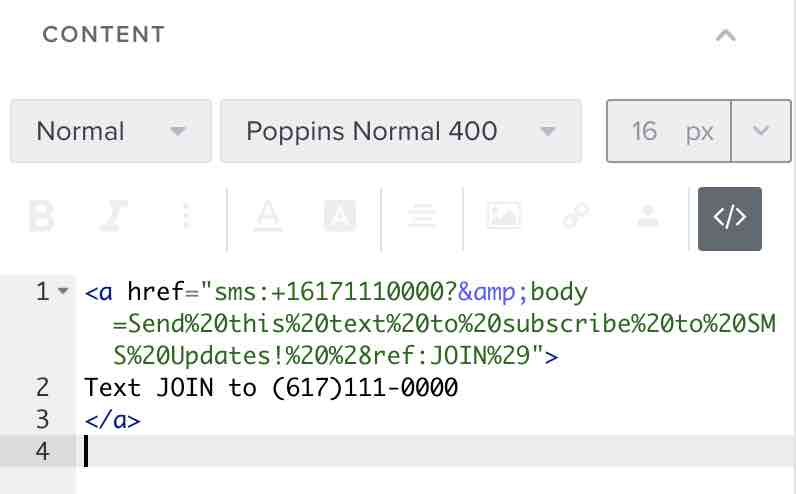
Task: Toggle bold formatting
Action: (41, 216)
